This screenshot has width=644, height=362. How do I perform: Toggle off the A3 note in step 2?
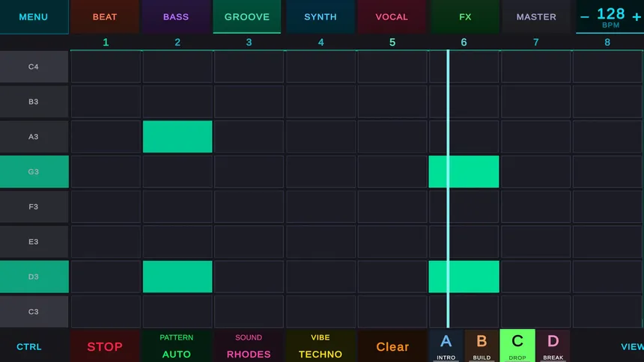click(x=177, y=137)
